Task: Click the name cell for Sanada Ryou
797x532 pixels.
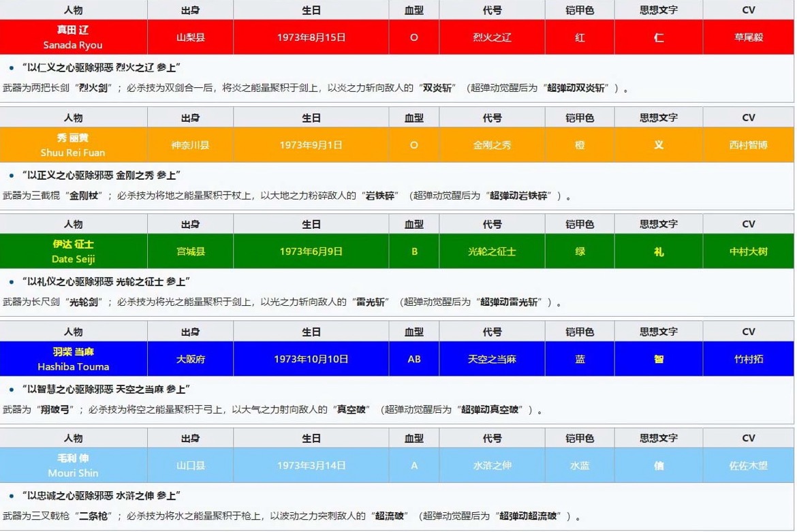Action: (x=73, y=37)
